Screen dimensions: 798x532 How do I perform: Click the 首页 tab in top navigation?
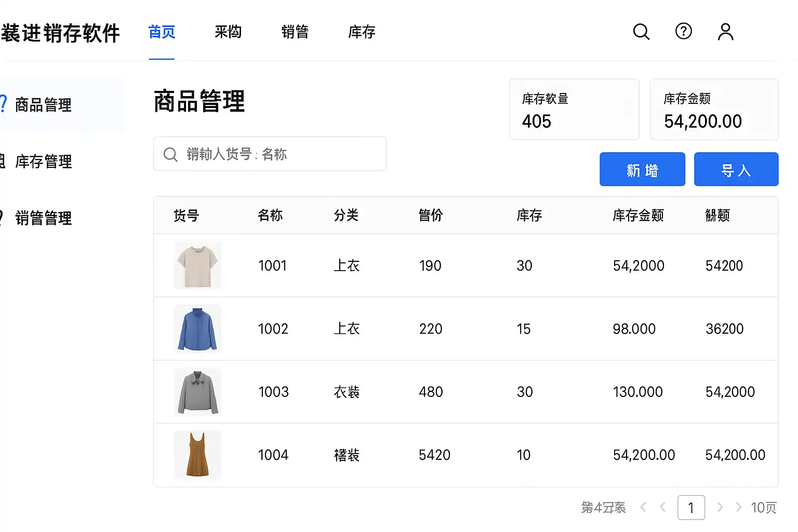pyautogui.click(x=162, y=32)
